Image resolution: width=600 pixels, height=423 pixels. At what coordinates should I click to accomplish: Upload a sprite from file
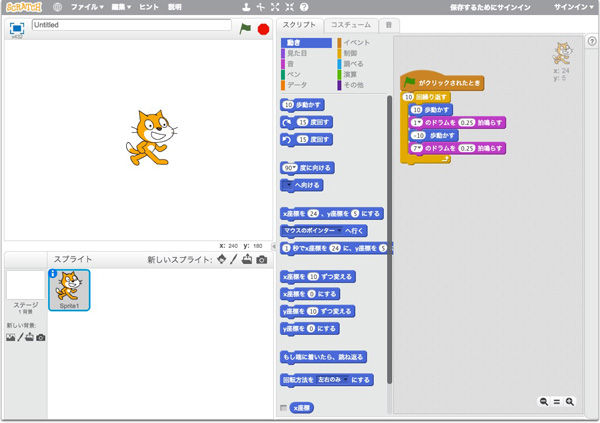pyautogui.click(x=247, y=259)
